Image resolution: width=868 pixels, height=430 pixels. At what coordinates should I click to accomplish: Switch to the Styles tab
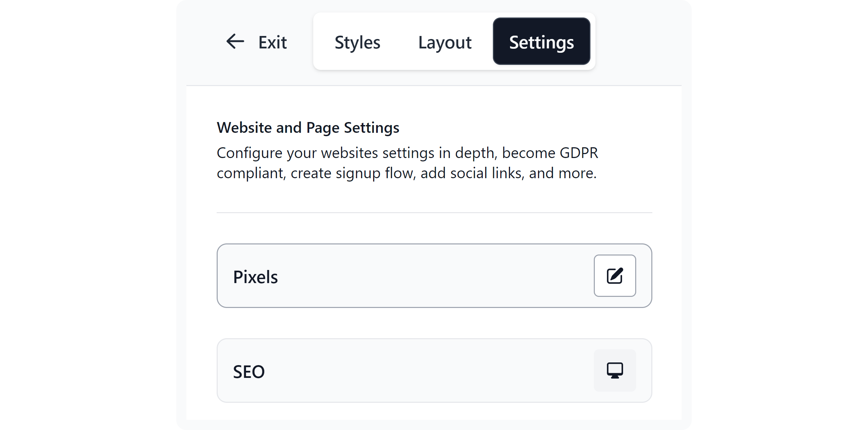tap(357, 42)
